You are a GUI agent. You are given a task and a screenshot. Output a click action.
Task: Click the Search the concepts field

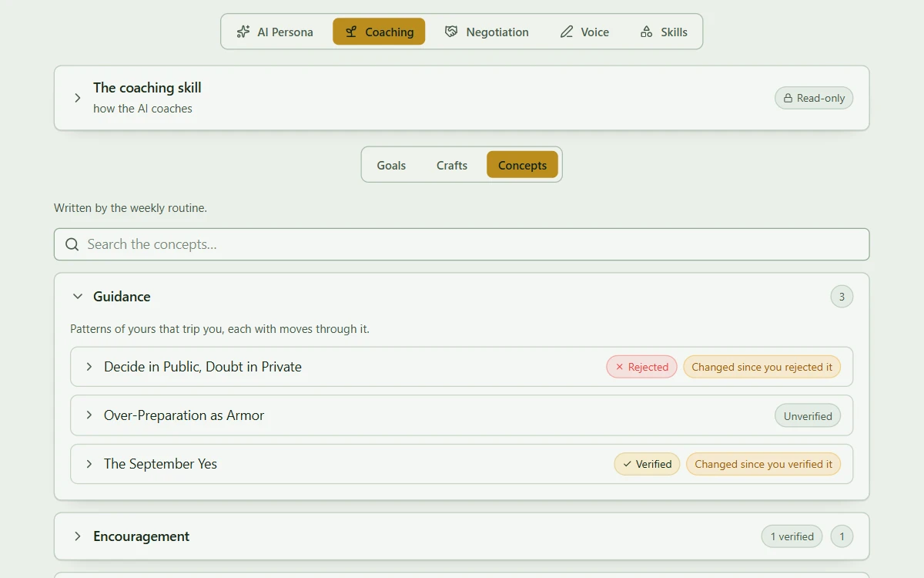pos(462,244)
